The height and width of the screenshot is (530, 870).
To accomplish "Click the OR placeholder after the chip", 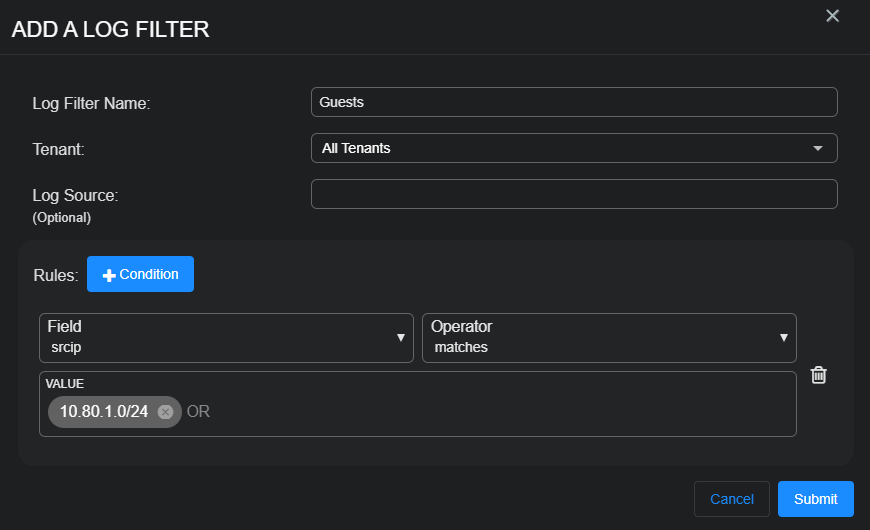I will coord(198,412).
